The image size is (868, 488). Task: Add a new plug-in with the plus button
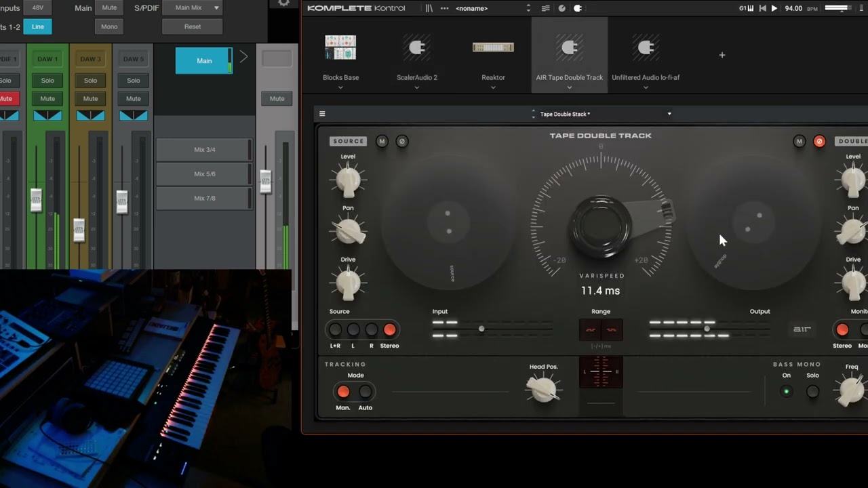[x=722, y=55]
